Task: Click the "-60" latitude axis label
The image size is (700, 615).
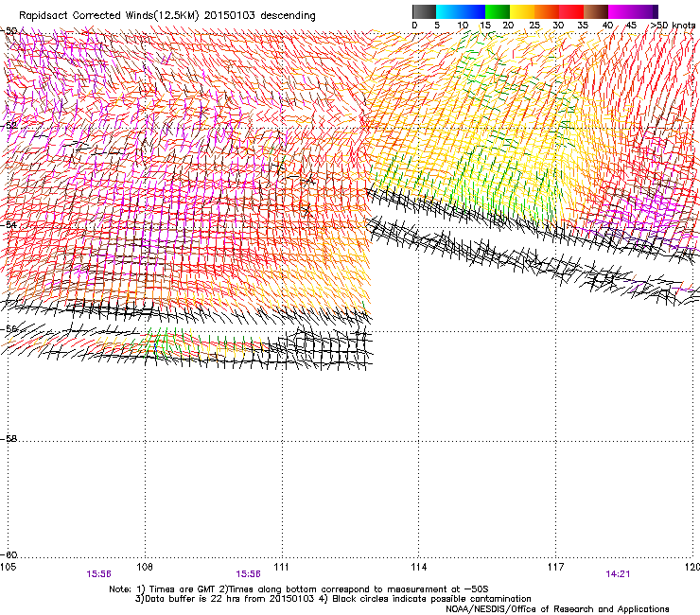Action: pyautogui.click(x=9, y=554)
